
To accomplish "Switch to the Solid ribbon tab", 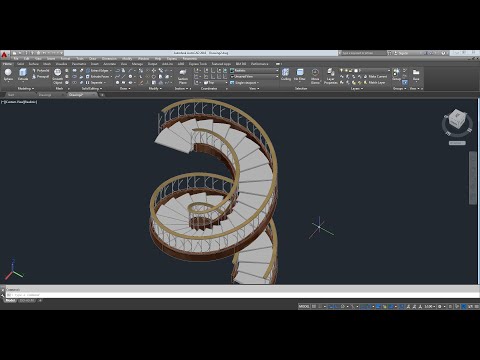I will tap(20, 64).
